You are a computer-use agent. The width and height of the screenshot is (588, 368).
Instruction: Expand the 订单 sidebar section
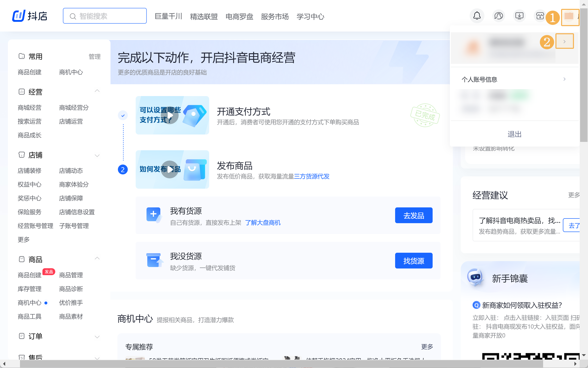tap(97, 336)
